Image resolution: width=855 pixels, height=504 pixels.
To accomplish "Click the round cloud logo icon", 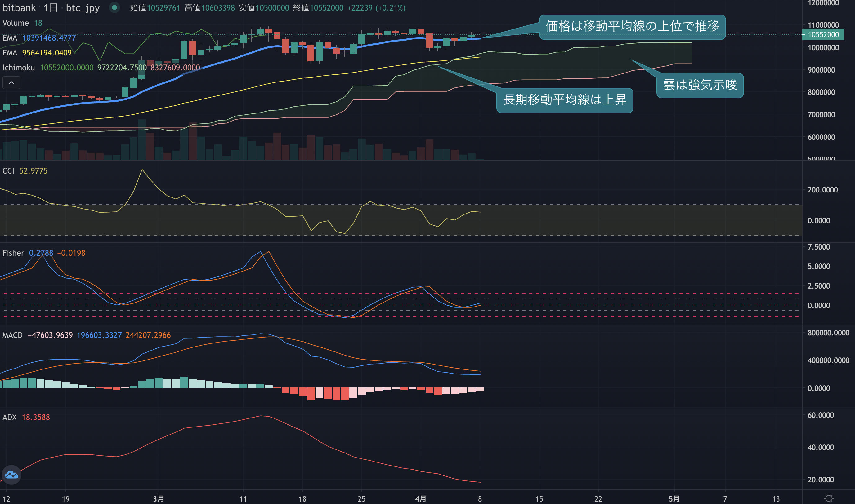I will (x=11, y=475).
